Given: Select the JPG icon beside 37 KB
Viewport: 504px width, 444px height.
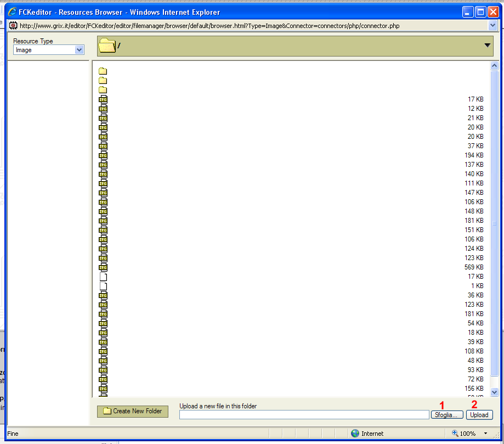Looking at the screenshot, I should click(x=103, y=146).
